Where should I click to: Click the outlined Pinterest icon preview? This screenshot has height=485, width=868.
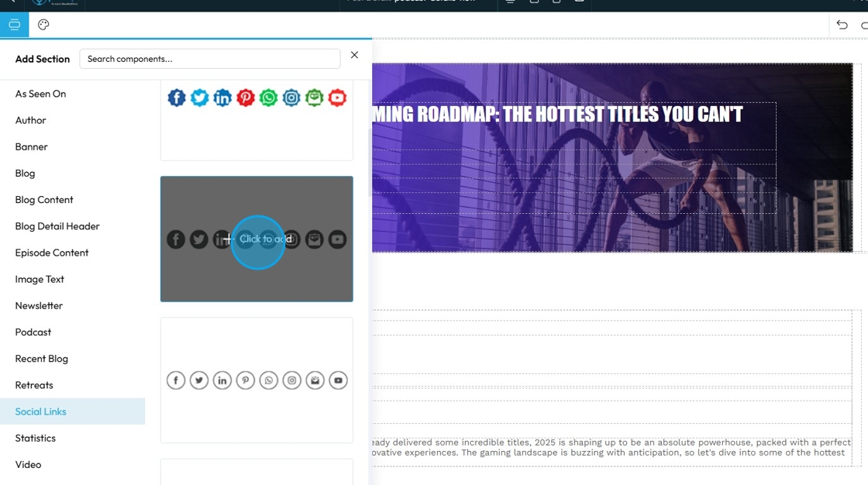click(246, 380)
